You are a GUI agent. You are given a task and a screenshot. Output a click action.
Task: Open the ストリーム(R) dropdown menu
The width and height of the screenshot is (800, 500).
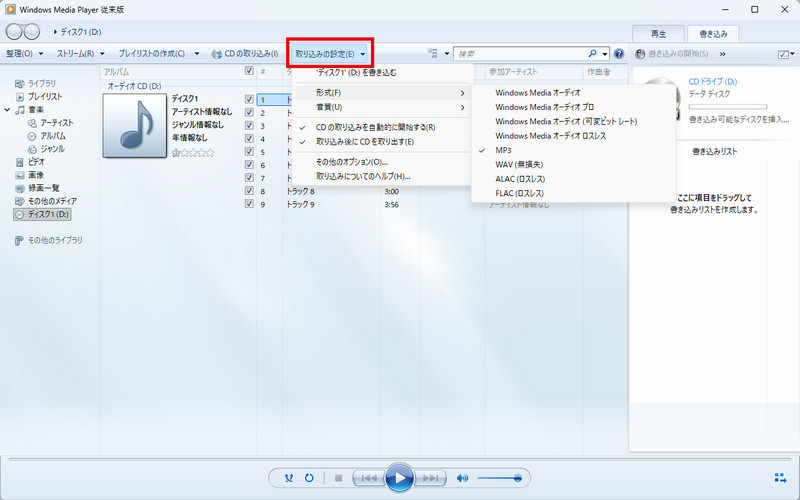(81, 54)
